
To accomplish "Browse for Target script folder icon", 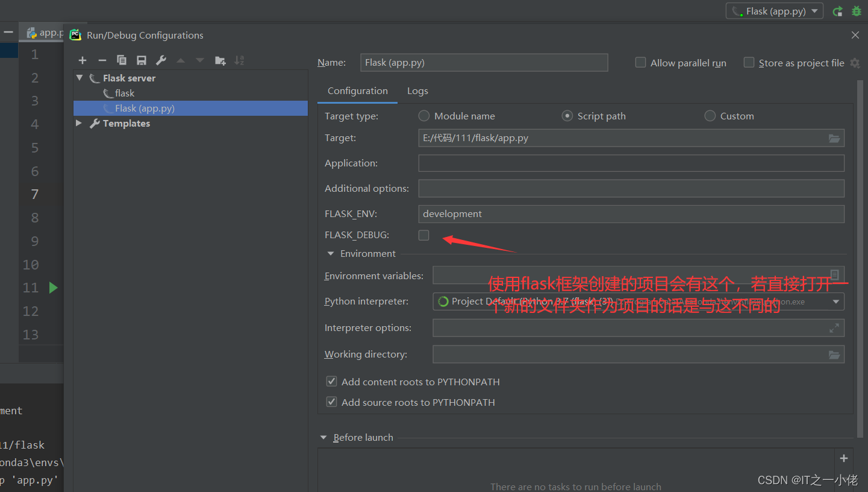I will [834, 138].
